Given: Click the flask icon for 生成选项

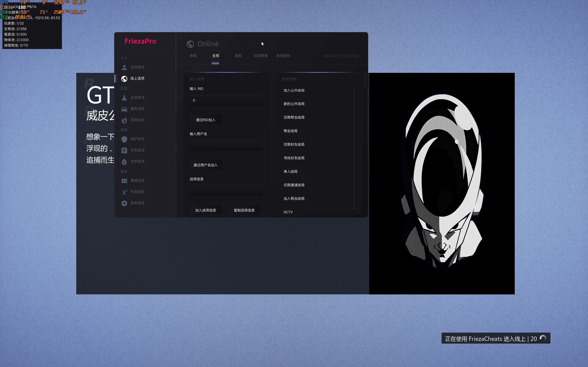Looking at the screenshot, I should tap(124, 97).
